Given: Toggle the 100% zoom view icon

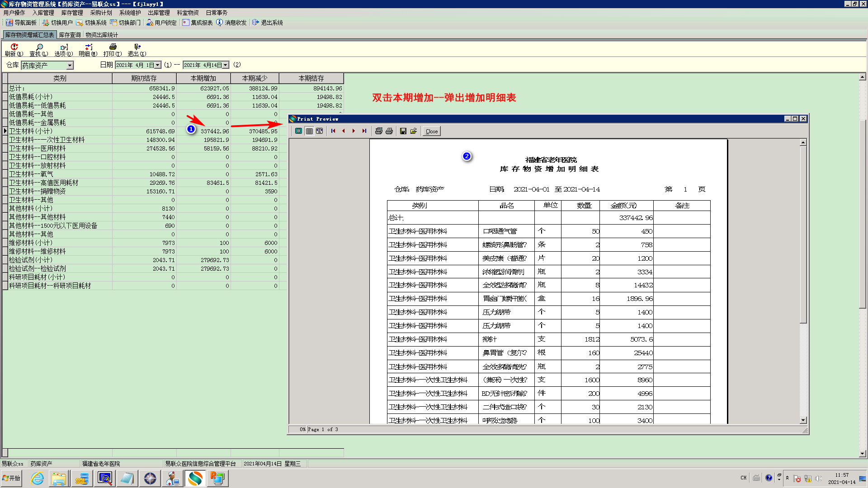Looking at the screenshot, I should pos(309,131).
